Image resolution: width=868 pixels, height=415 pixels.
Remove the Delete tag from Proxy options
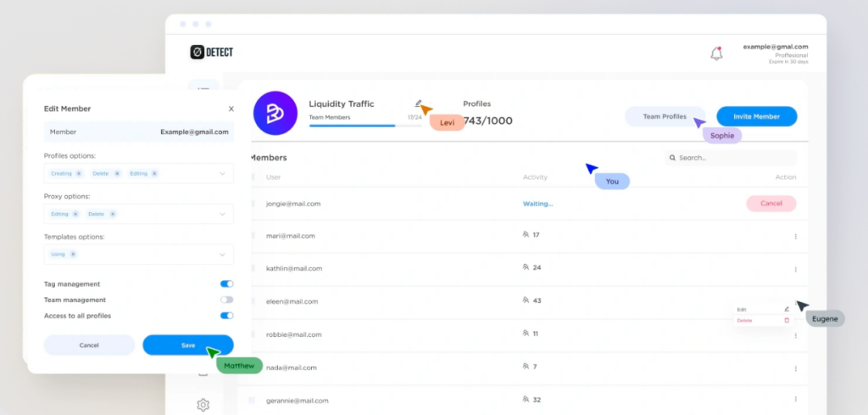tap(113, 214)
